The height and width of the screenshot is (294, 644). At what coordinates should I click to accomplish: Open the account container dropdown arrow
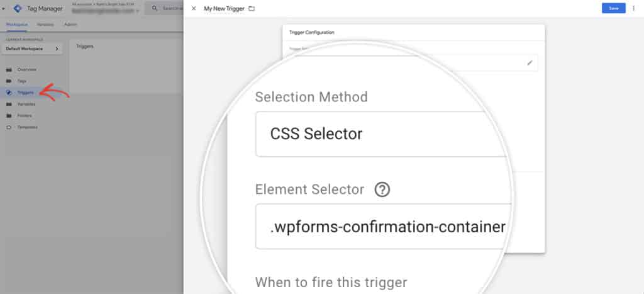click(x=137, y=11)
